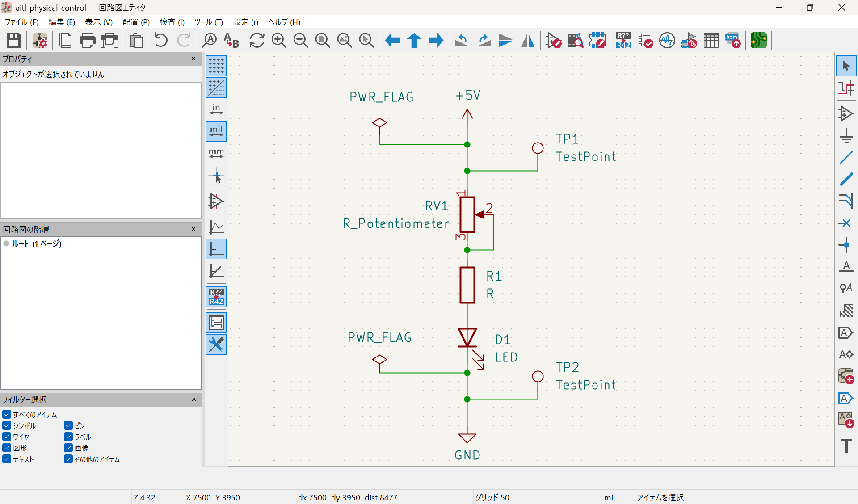Uncheck the ワイヤー filter checkbox
The height and width of the screenshot is (504, 858).
coord(6,437)
